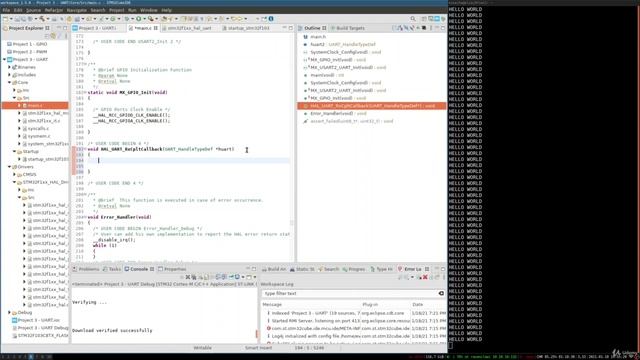Click Remove All Terminated Launches in Console
Viewport: 640px width, 360px height.
194,277
